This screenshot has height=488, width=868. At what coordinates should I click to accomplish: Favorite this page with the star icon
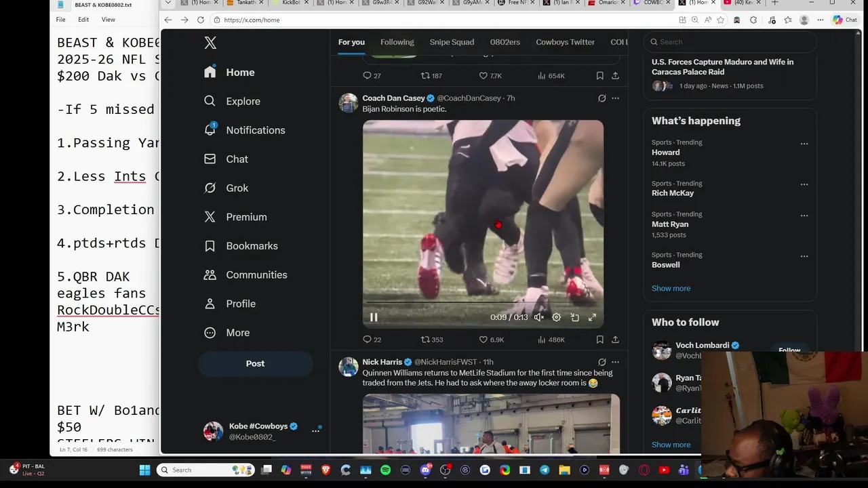click(722, 20)
